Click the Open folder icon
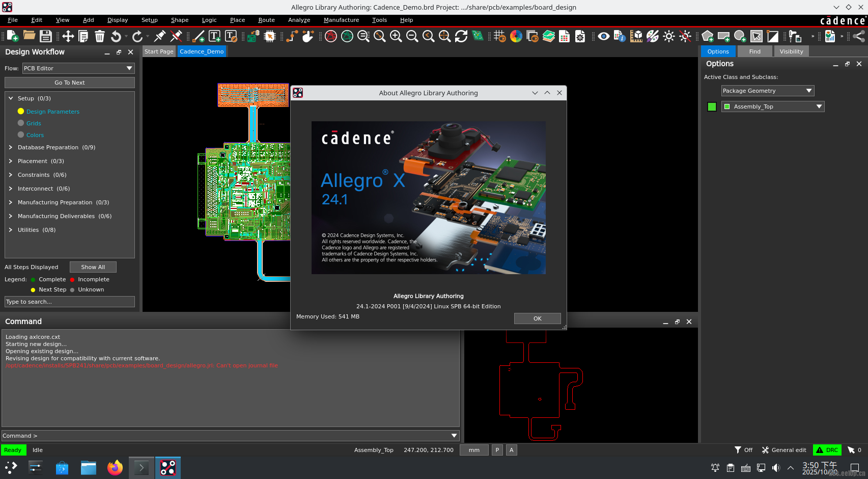The height and width of the screenshot is (479, 868). click(x=29, y=36)
